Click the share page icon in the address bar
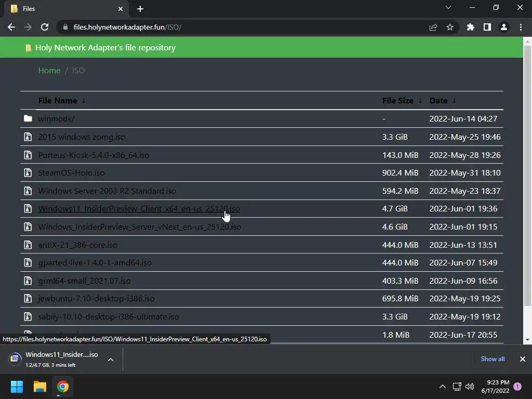The image size is (532, 399). coord(433,27)
